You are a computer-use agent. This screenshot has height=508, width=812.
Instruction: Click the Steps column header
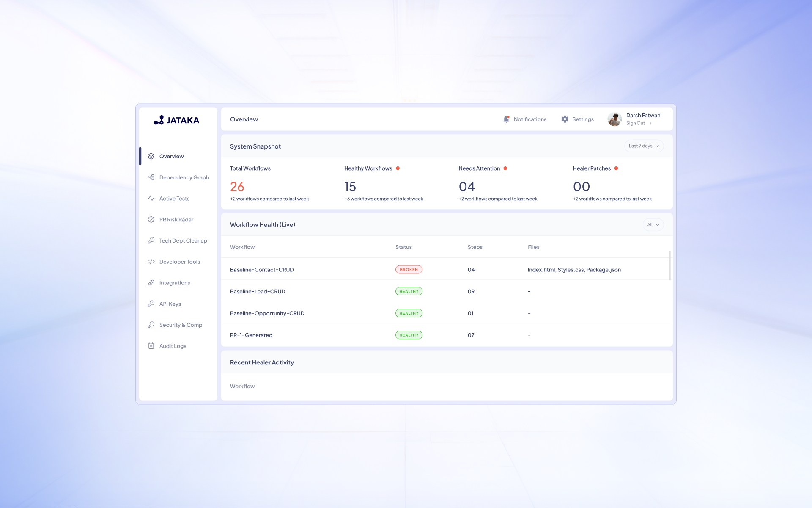click(475, 247)
